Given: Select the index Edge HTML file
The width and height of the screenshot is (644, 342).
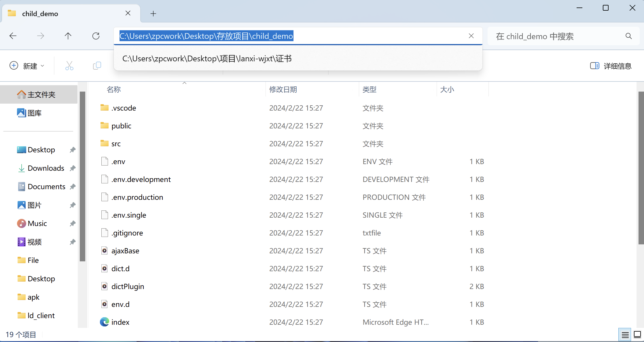Looking at the screenshot, I should [x=120, y=322].
